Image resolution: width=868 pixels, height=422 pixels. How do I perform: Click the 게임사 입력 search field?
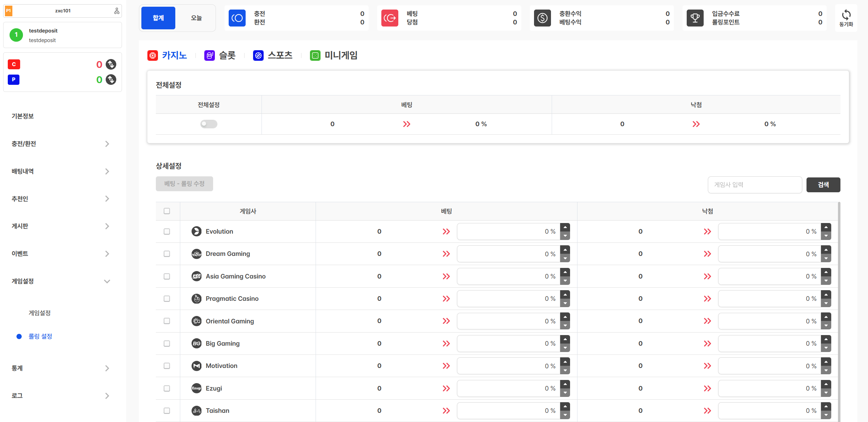(755, 185)
